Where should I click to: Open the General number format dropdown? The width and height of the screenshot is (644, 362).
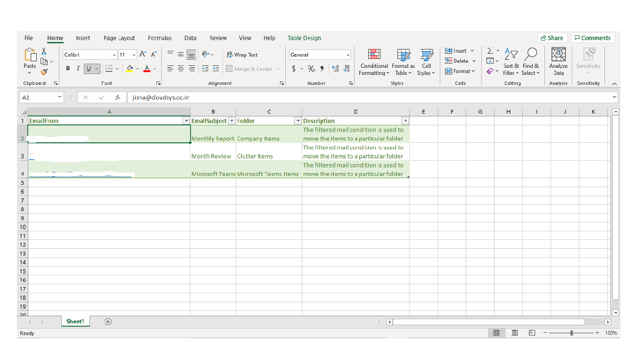[x=348, y=55]
